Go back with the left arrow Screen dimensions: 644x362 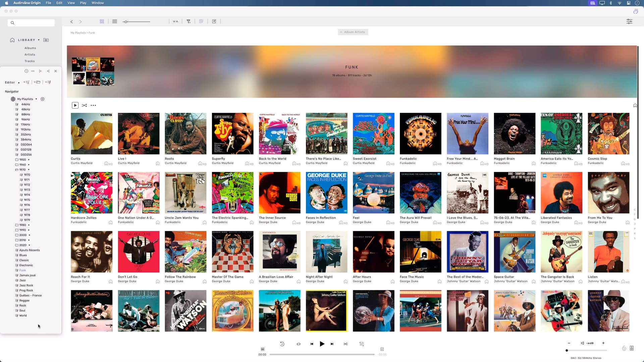click(x=71, y=21)
